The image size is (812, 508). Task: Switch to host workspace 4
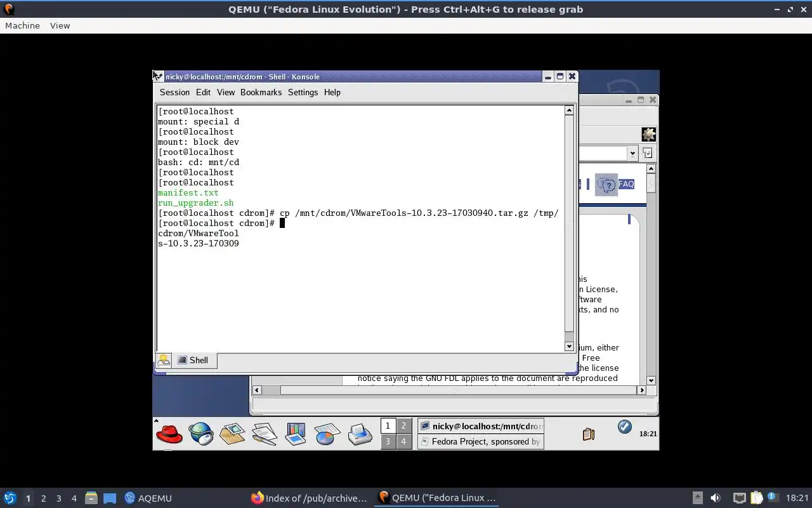click(x=74, y=498)
